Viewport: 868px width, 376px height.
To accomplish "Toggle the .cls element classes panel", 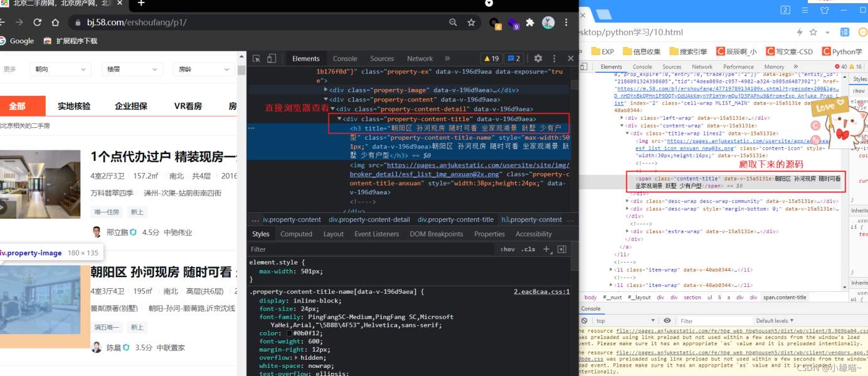I will pyautogui.click(x=528, y=249).
